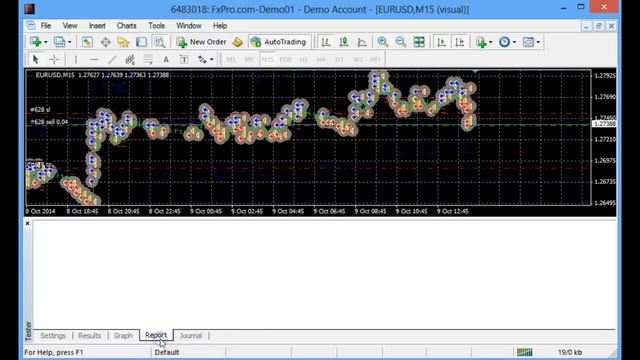Switch chart to line chart mode

[362, 42]
